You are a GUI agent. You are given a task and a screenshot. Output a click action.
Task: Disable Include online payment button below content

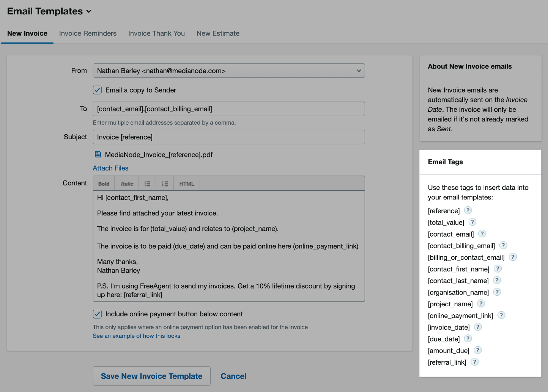pyautogui.click(x=97, y=314)
